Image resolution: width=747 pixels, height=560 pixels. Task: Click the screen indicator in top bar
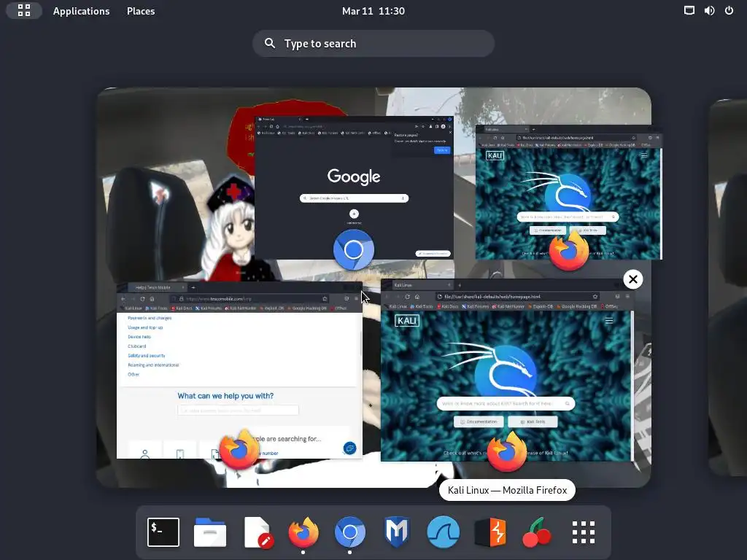tap(689, 10)
